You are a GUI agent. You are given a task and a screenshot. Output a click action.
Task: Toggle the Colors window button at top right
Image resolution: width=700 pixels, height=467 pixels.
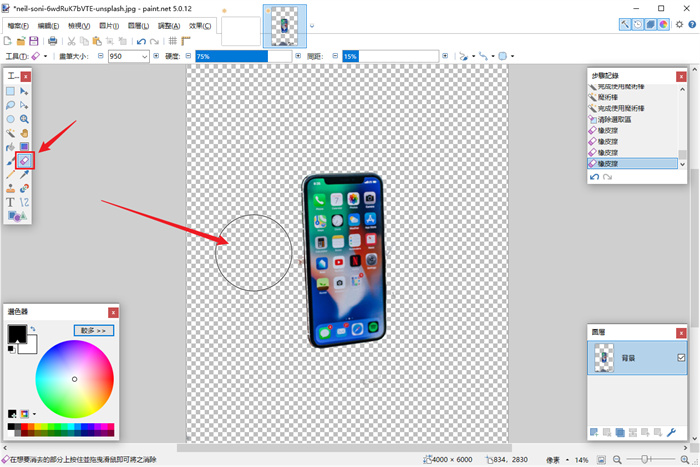tap(663, 24)
